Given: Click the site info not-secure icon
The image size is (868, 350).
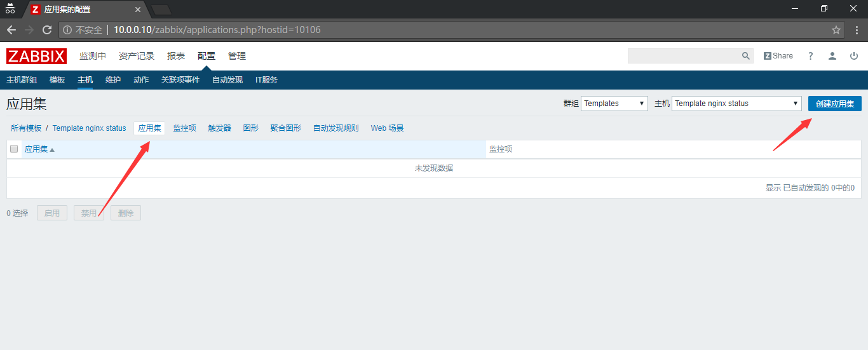Looking at the screenshot, I should [67, 30].
